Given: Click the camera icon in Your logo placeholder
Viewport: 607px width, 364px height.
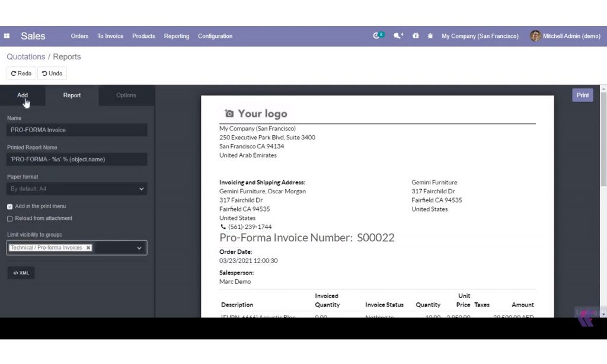Looking at the screenshot, I should click(x=229, y=113).
